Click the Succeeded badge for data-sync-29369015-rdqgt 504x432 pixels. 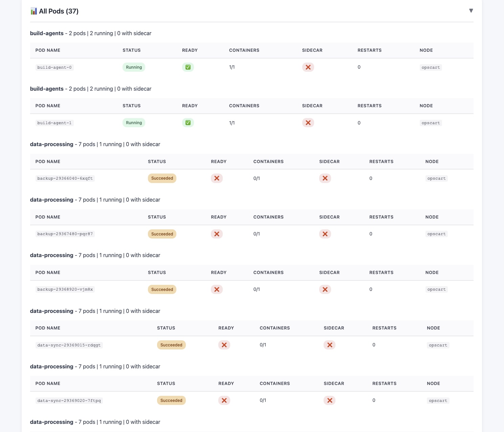(x=171, y=345)
